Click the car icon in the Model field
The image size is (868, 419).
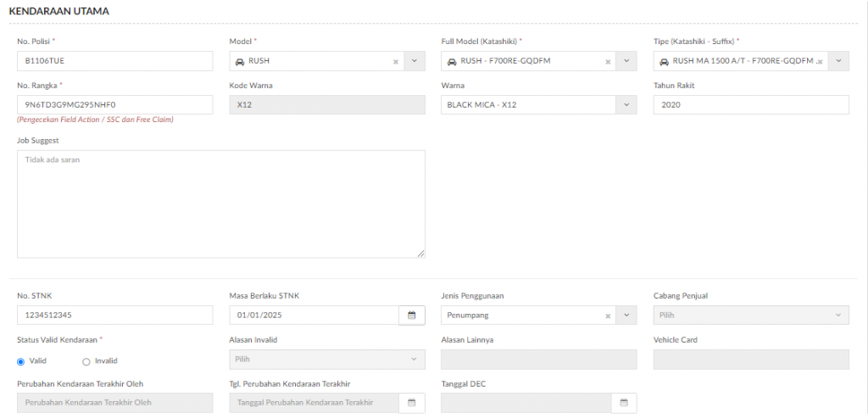[x=240, y=62]
